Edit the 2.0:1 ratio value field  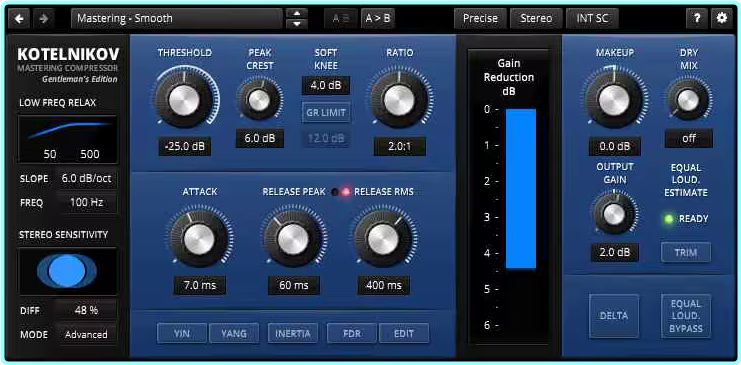tap(400, 147)
